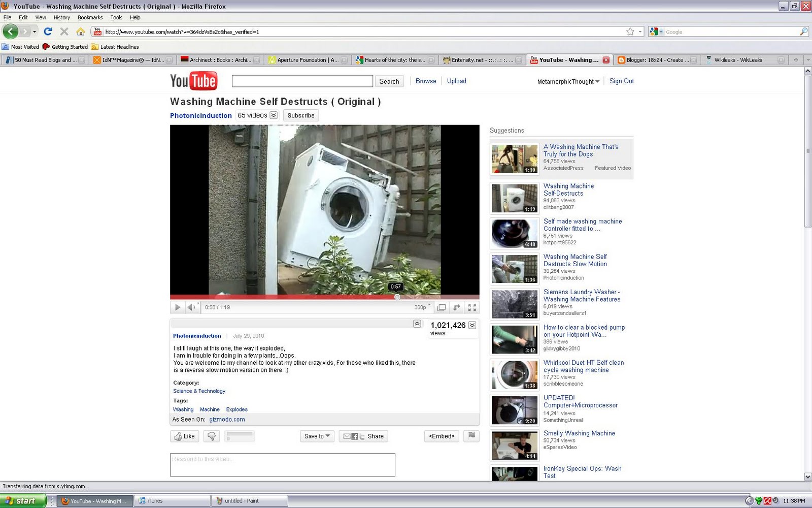Open the forward/back history dropdown arrow

tap(35, 31)
